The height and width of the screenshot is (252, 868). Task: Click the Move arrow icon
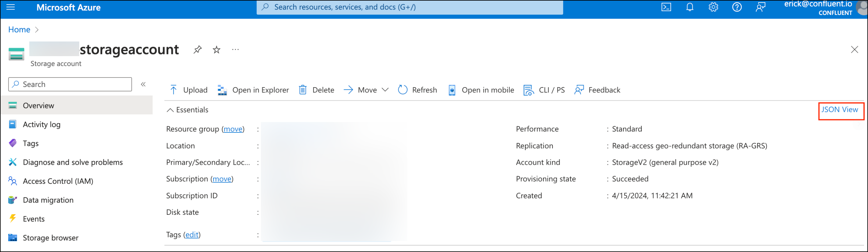348,90
